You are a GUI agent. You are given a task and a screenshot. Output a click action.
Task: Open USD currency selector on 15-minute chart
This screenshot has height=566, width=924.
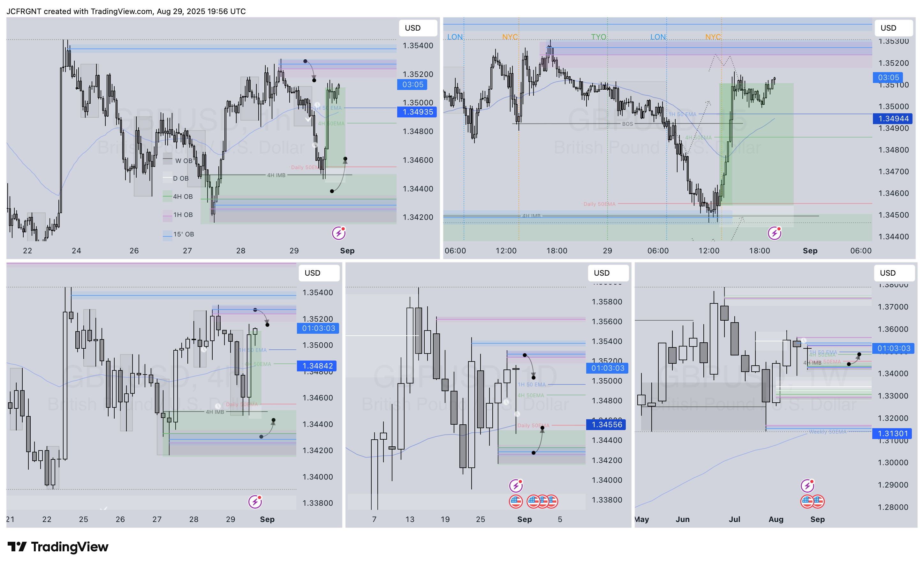(x=894, y=28)
